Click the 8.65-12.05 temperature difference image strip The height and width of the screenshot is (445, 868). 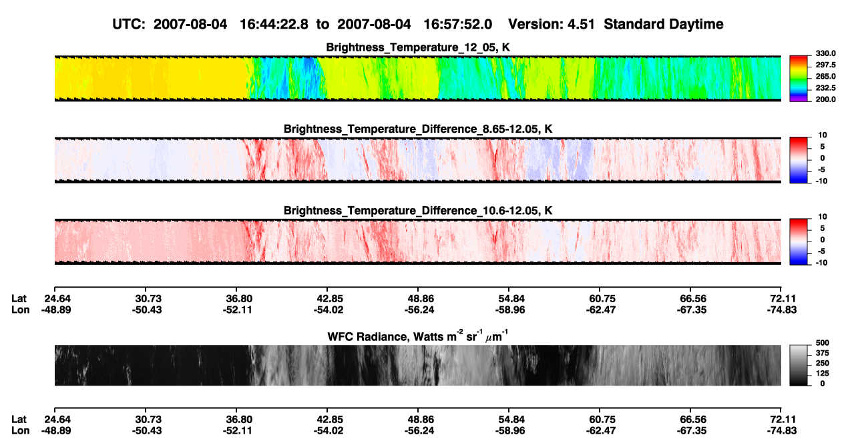pos(417,160)
